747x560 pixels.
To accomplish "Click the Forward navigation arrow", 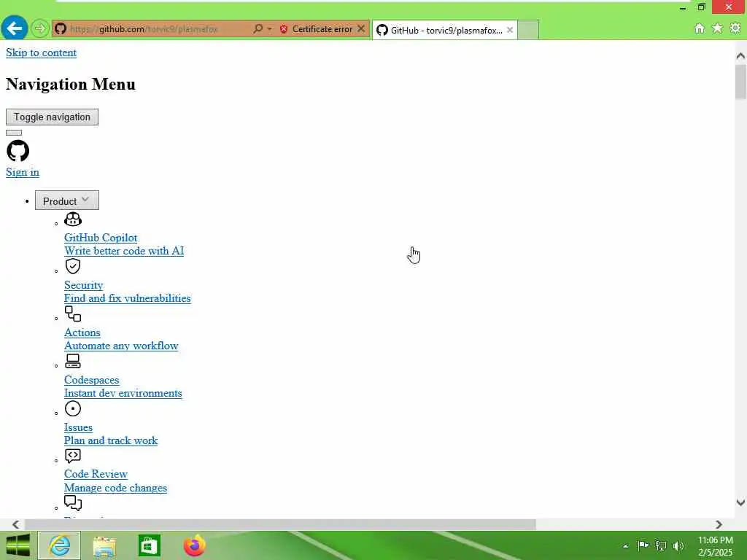I will 40,29.
